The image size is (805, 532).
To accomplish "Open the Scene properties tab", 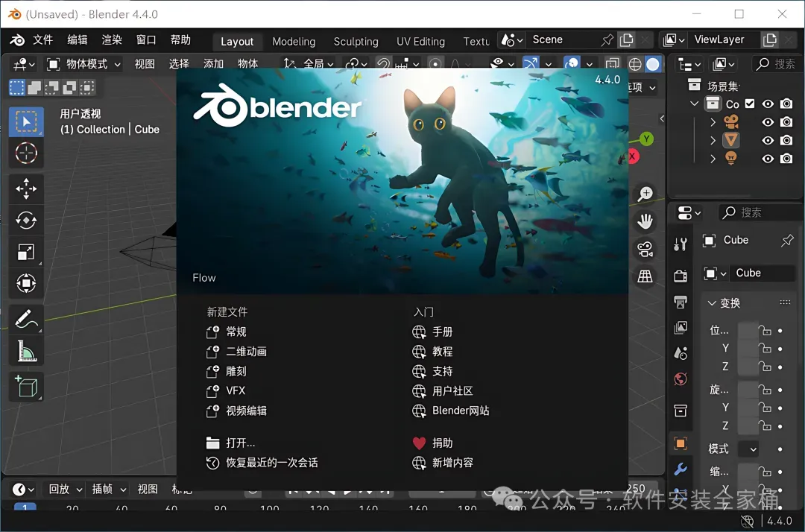I will [681, 353].
